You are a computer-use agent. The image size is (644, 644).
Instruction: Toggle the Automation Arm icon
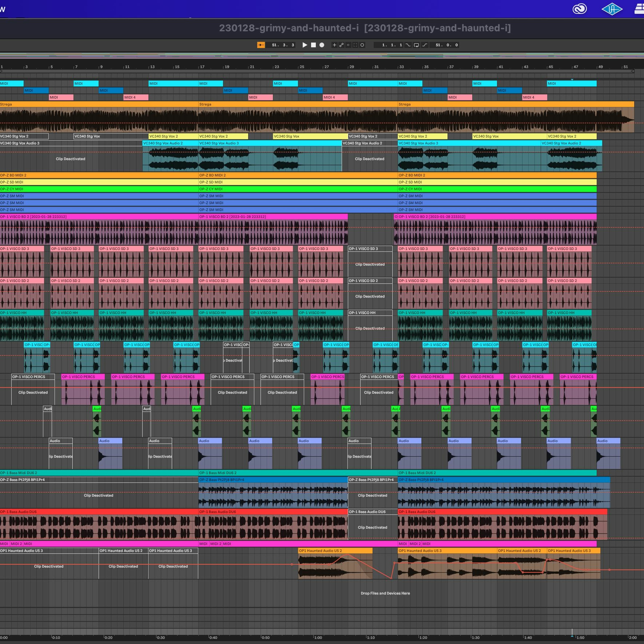click(341, 45)
